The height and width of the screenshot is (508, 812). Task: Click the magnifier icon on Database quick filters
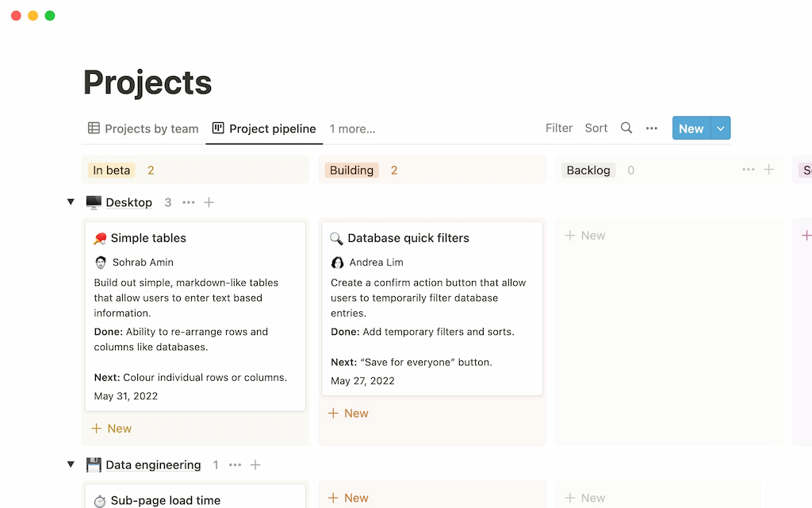tap(336, 238)
